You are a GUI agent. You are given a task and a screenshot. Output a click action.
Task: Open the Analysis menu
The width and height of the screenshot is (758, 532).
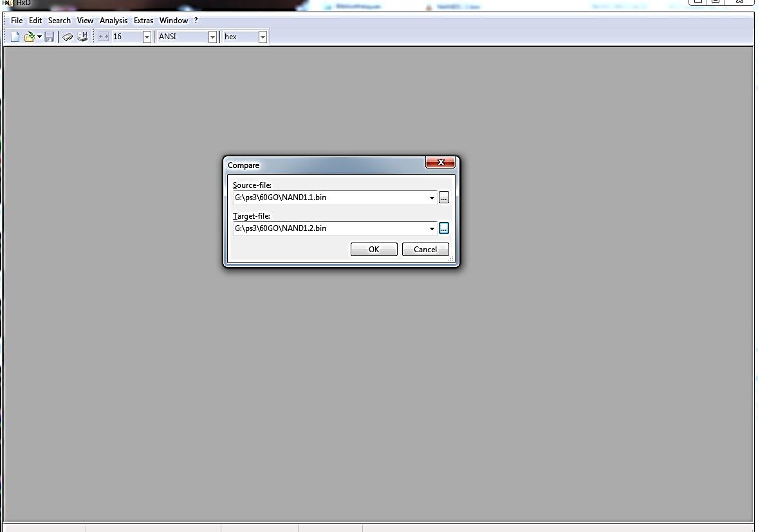coord(113,21)
